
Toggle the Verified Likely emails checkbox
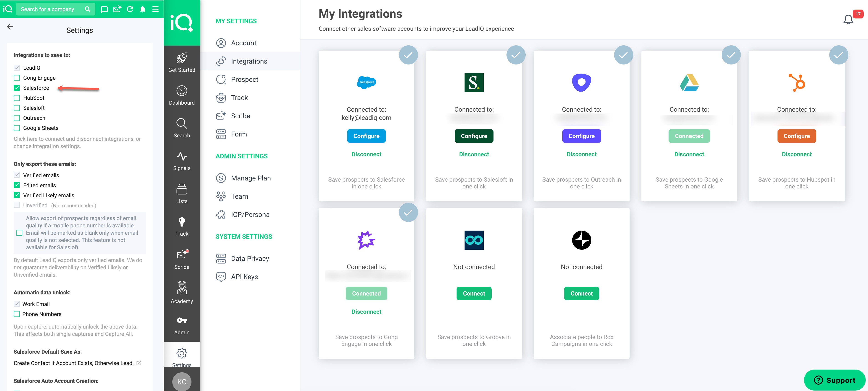point(16,195)
